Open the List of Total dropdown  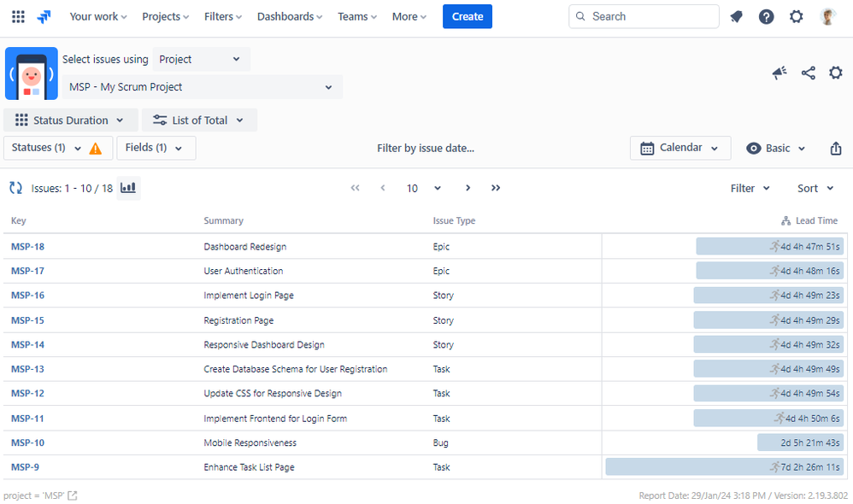(198, 120)
